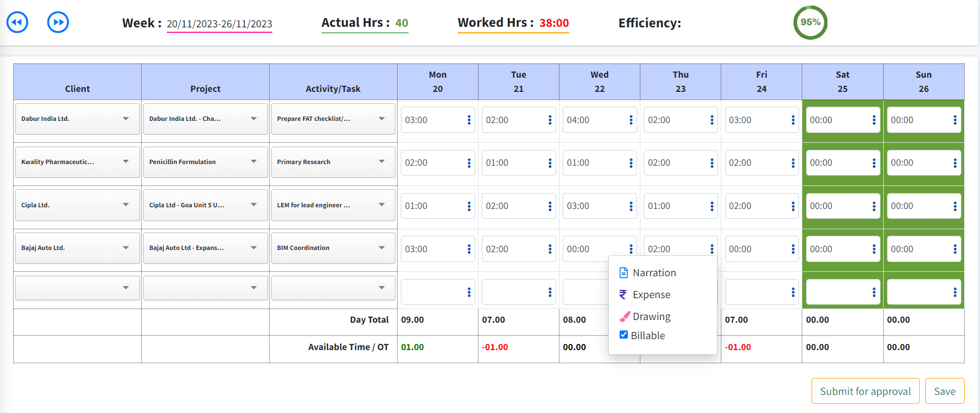The width and height of the screenshot is (980, 413).
Task: Open options menu for Dabur Saturday hours
Action: pyautogui.click(x=874, y=120)
